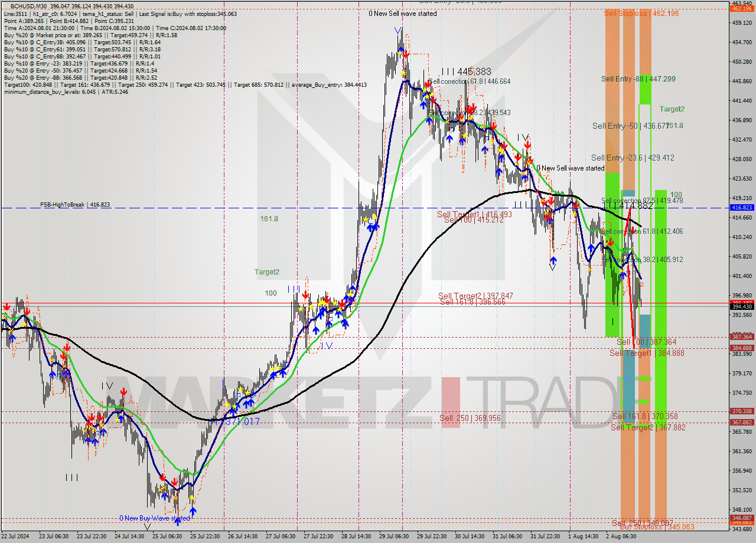
Task: Click the 'Sell Entry -23.6 | 429.412' label
Action: [633, 158]
